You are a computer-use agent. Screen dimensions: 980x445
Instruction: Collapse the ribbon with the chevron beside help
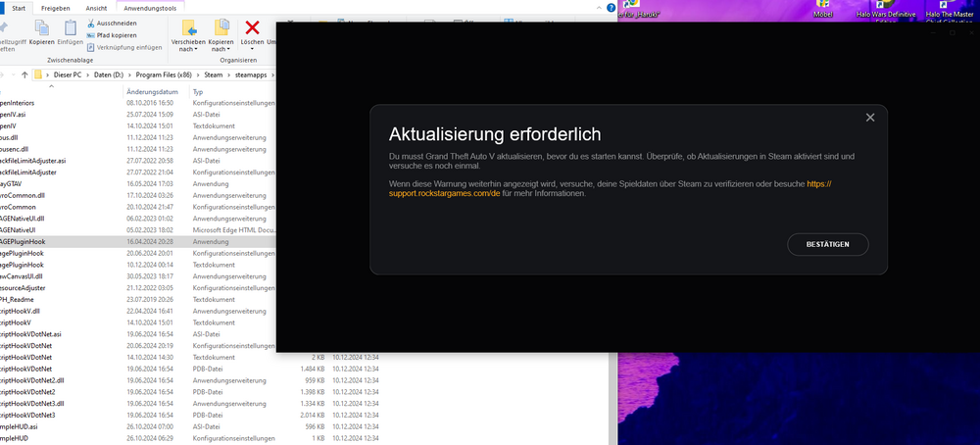click(600, 8)
